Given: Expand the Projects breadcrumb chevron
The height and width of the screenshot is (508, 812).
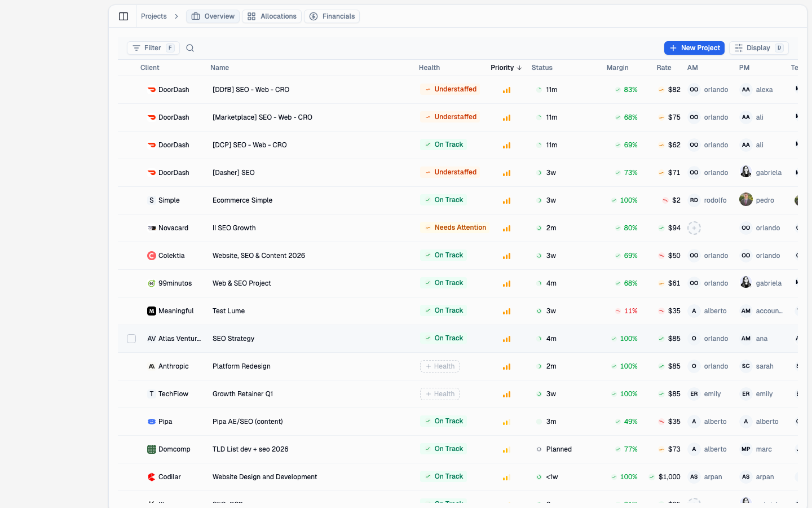Looking at the screenshot, I should click(x=176, y=16).
